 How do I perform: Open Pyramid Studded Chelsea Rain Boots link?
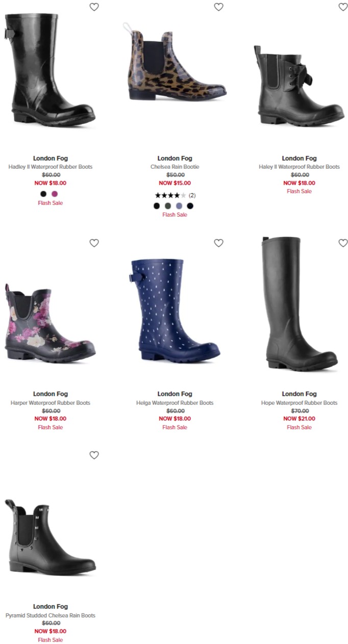(51, 615)
